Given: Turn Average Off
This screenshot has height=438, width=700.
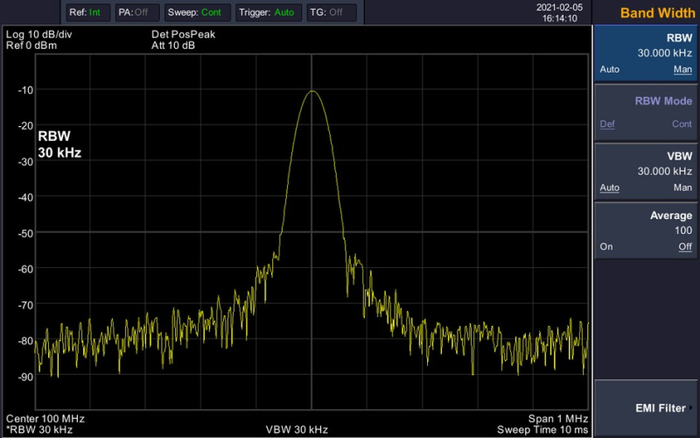Looking at the screenshot, I should coord(685,247).
